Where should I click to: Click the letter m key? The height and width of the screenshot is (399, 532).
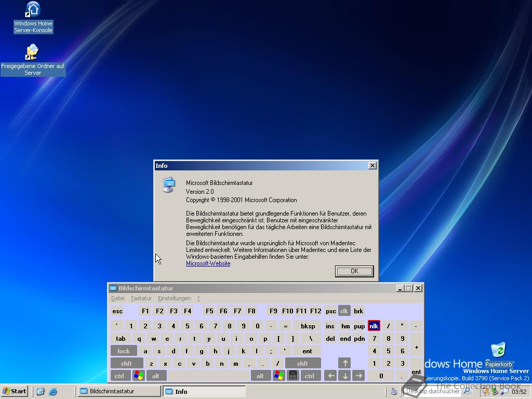click(235, 363)
